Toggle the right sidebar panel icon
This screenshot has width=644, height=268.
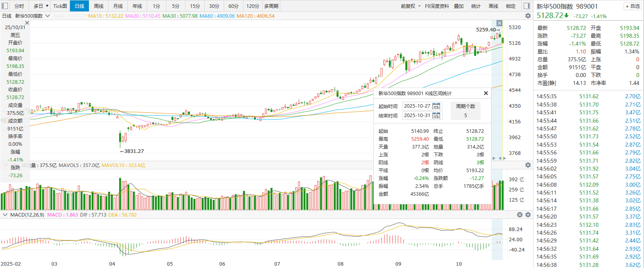click(x=527, y=6)
